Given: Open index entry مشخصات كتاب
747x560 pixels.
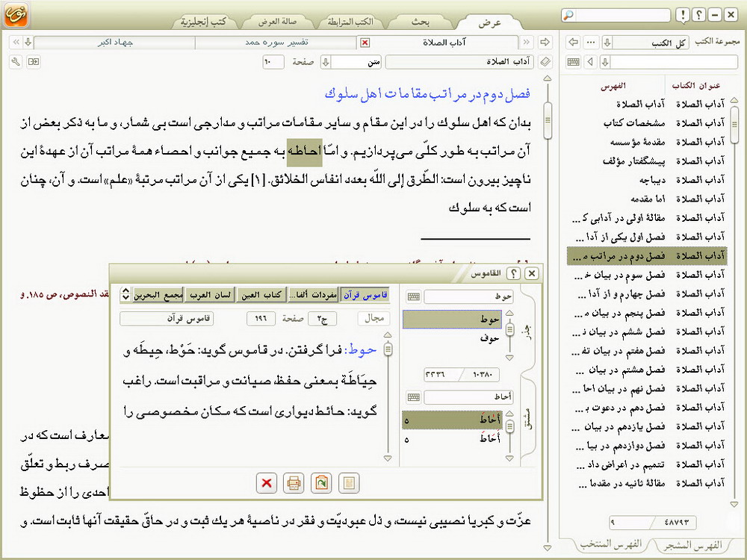Looking at the screenshot, I should pos(633,123).
